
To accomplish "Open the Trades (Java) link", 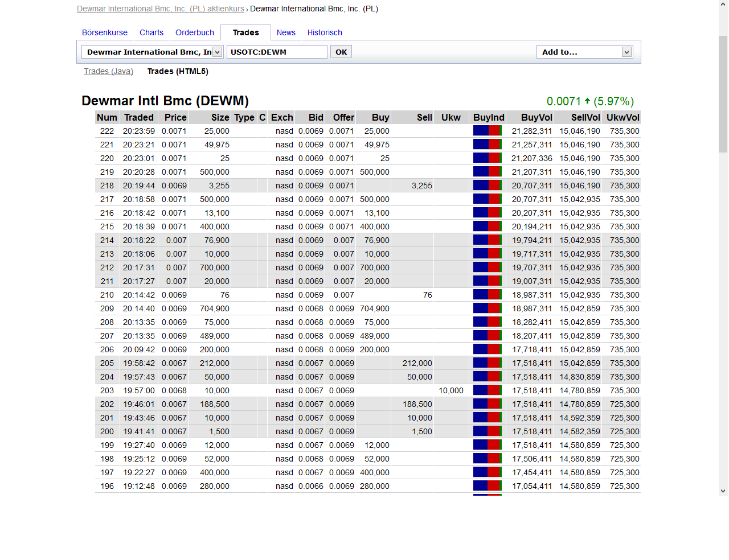I will (108, 71).
